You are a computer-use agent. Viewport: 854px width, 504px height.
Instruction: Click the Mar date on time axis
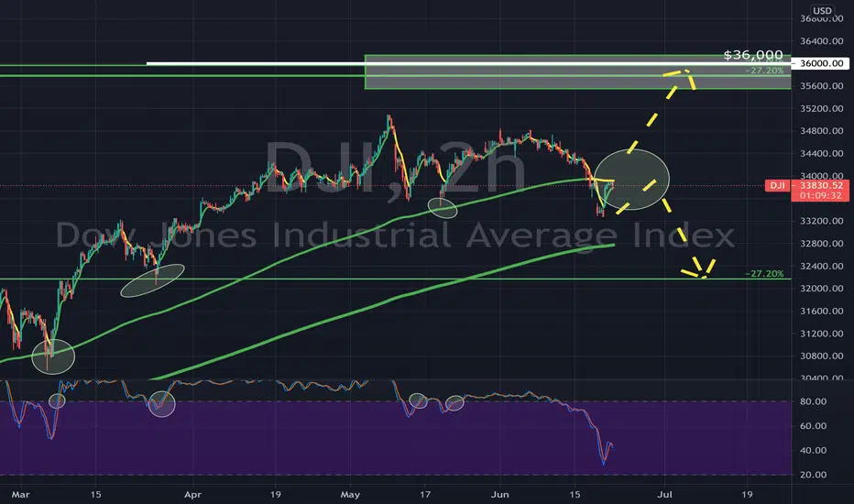21,495
